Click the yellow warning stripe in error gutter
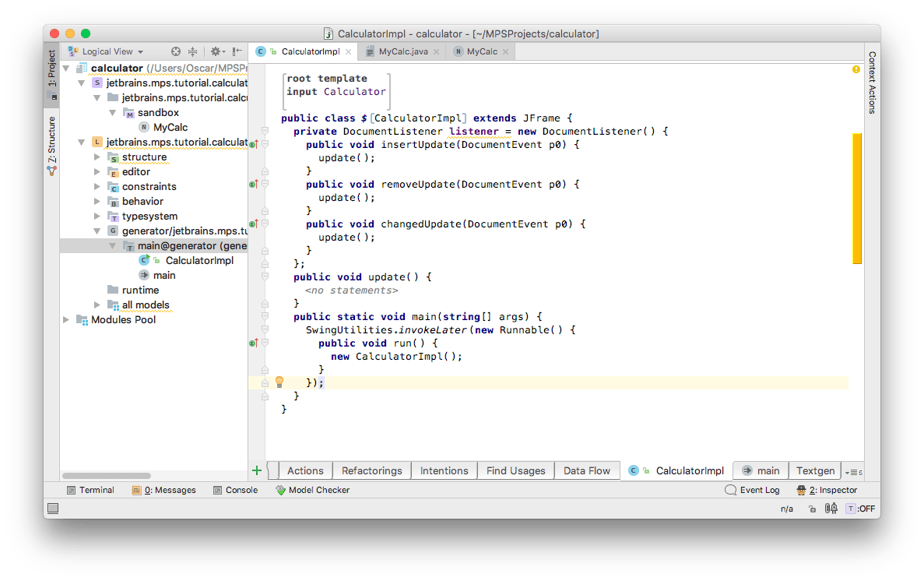 [x=857, y=199]
